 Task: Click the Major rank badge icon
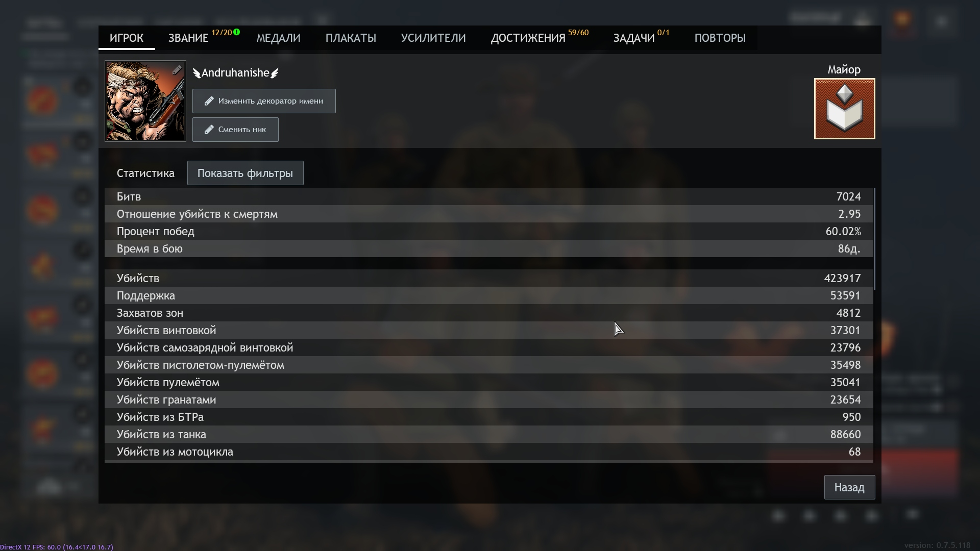tap(844, 109)
